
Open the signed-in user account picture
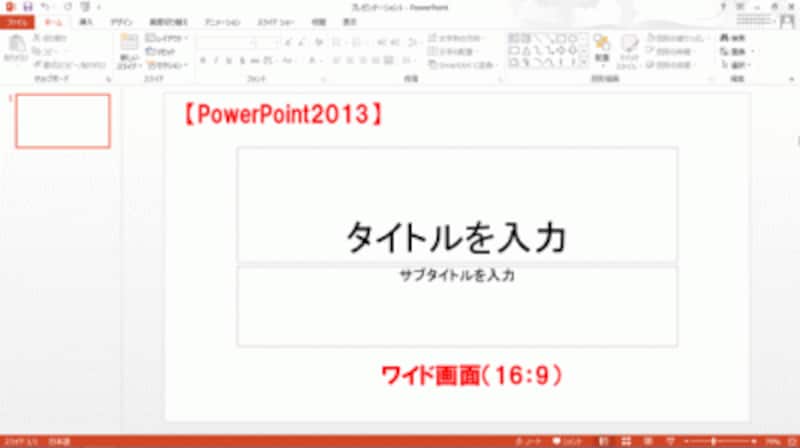787,21
